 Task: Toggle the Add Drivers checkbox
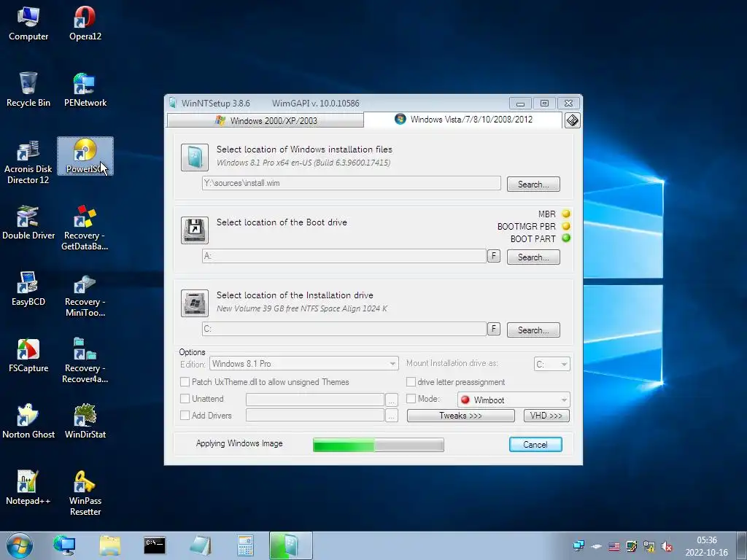point(185,415)
